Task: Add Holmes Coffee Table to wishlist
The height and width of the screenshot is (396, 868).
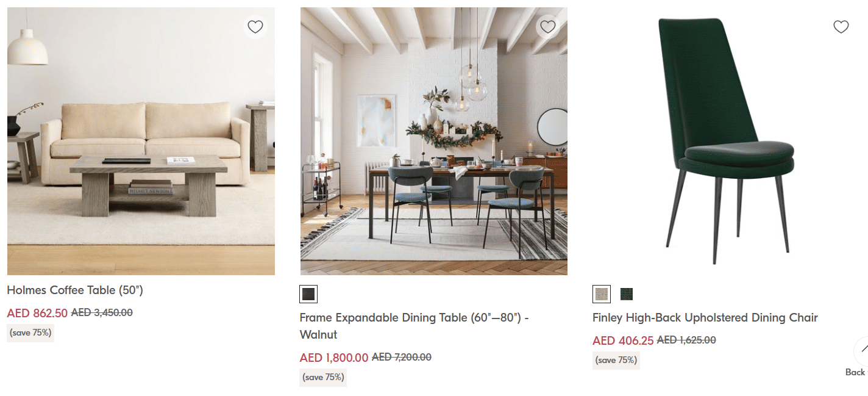Action: point(255,27)
